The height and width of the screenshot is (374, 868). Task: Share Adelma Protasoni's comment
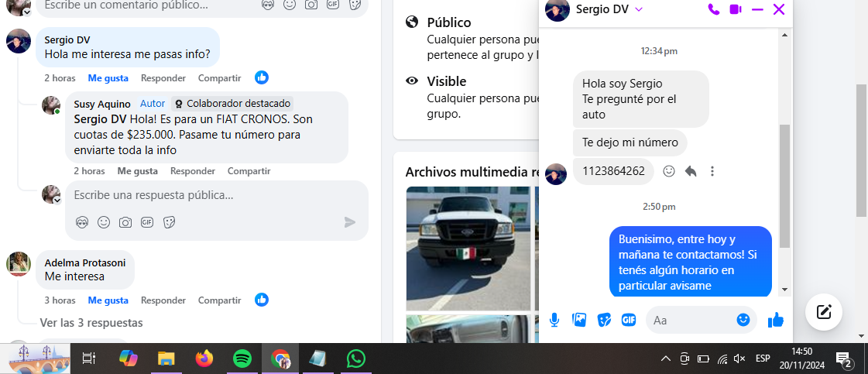pyautogui.click(x=220, y=300)
